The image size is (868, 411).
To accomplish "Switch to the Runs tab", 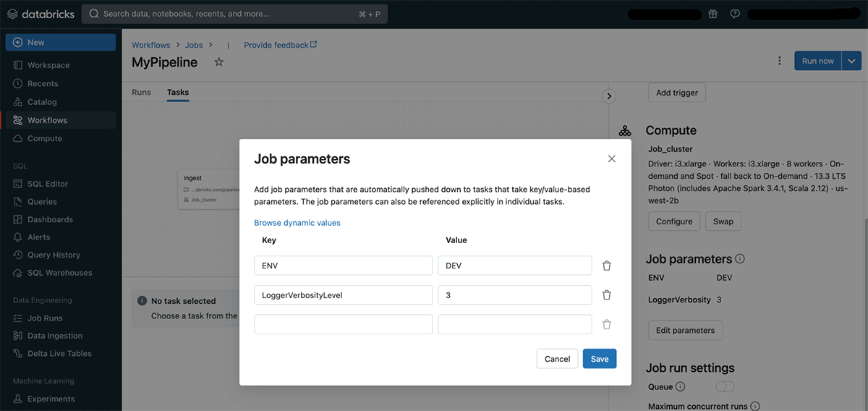I will point(141,92).
